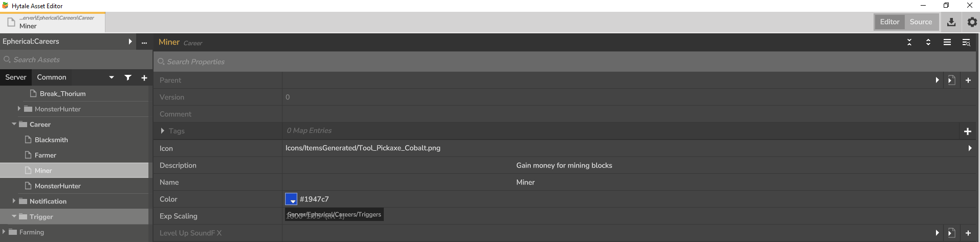Select the Blacksmith career asset
The image size is (980, 242).
click(x=51, y=140)
